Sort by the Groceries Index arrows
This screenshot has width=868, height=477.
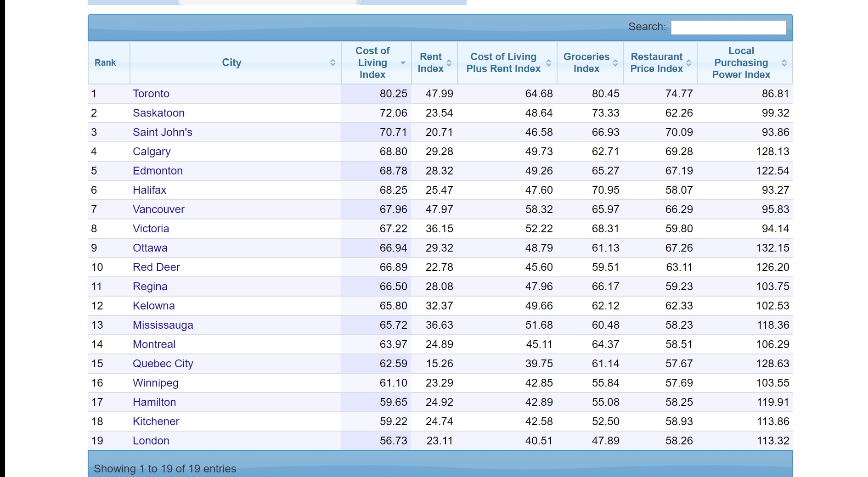[x=615, y=63]
